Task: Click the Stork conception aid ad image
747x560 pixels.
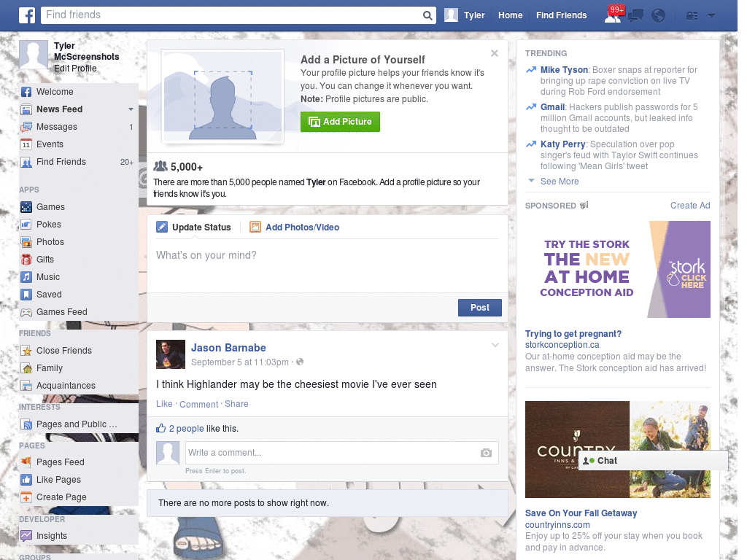Action: click(617, 270)
